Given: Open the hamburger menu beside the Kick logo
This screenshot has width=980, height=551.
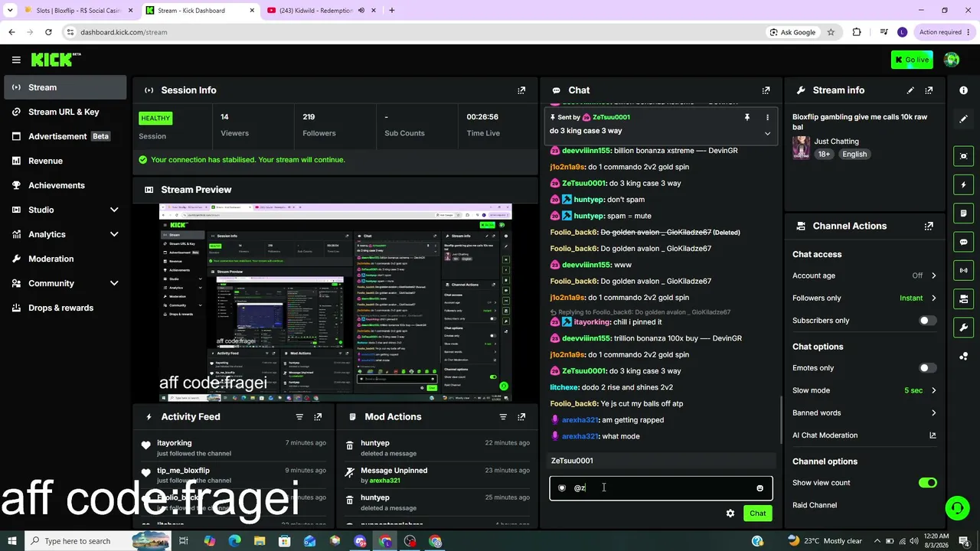Looking at the screenshot, I should pos(16,60).
